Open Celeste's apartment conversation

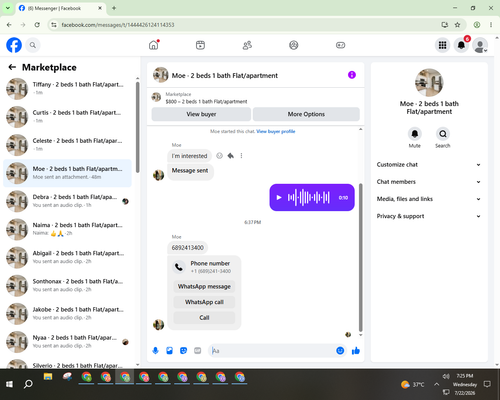point(68,145)
